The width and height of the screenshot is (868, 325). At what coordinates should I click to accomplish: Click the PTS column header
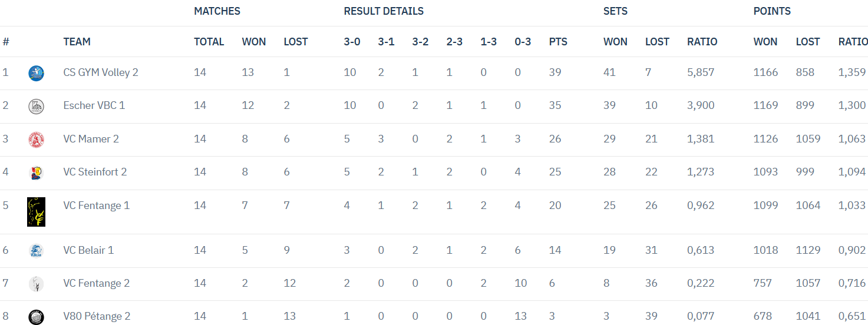click(558, 42)
